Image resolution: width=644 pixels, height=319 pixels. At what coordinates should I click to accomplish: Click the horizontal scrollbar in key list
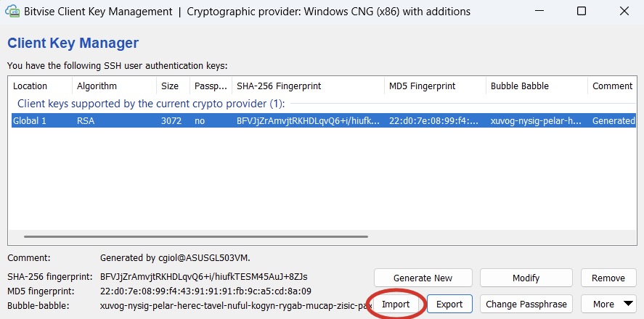[x=196, y=236]
